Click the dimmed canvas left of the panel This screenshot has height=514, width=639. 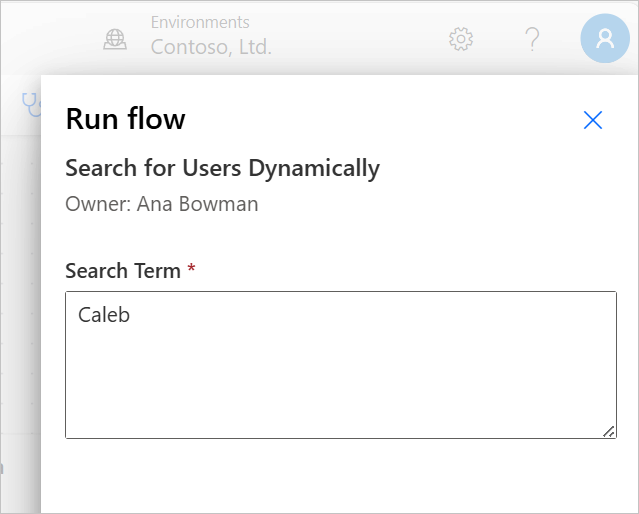click(20, 285)
